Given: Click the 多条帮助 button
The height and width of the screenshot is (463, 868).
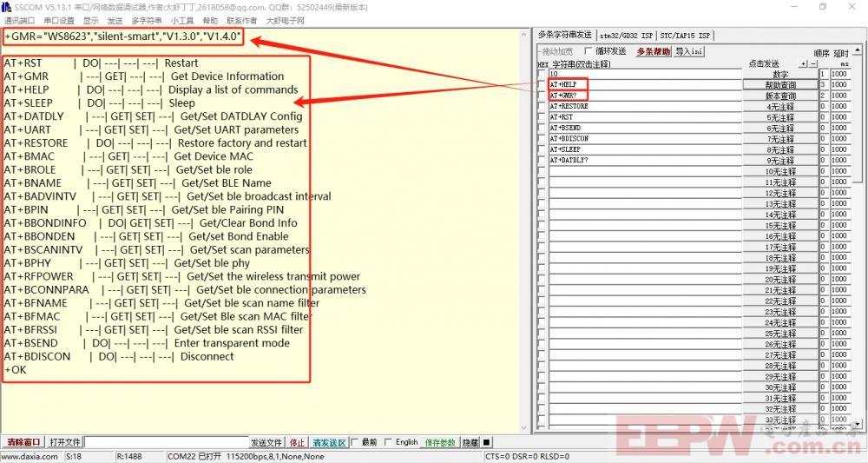Looking at the screenshot, I should coord(653,51).
